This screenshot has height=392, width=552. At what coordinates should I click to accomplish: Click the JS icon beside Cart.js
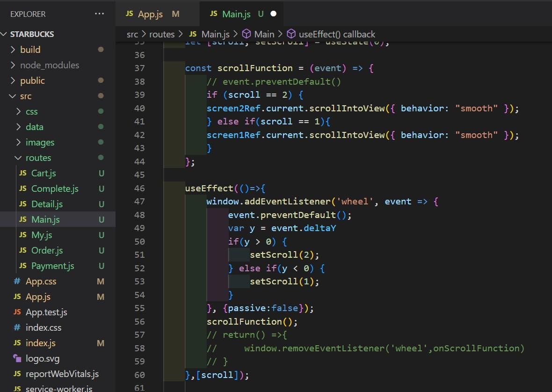(23, 173)
